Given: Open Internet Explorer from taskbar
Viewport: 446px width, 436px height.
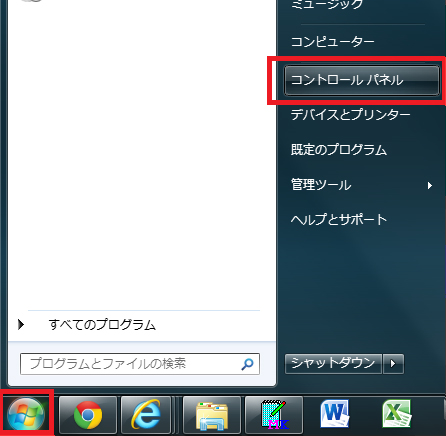Looking at the screenshot, I should (x=146, y=415).
